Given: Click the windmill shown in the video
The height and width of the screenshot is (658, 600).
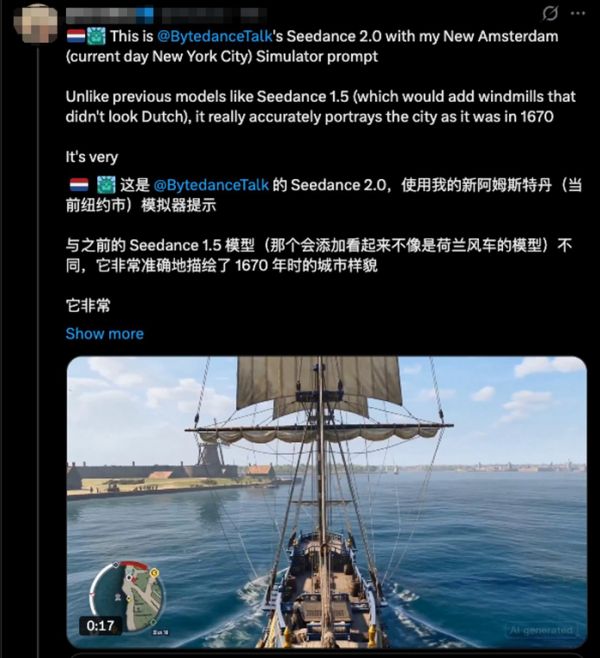Looking at the screenshot, I should (x=212, y=460).
